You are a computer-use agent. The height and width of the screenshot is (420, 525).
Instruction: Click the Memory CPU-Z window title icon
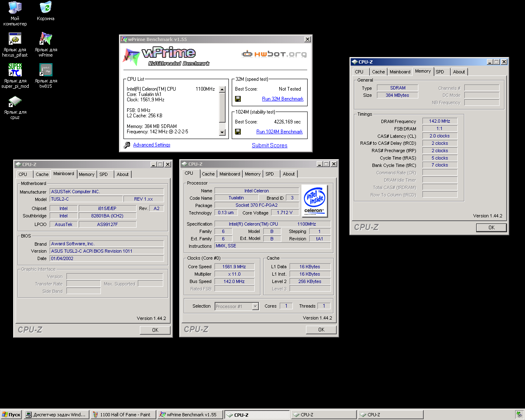tap(354, 62)
